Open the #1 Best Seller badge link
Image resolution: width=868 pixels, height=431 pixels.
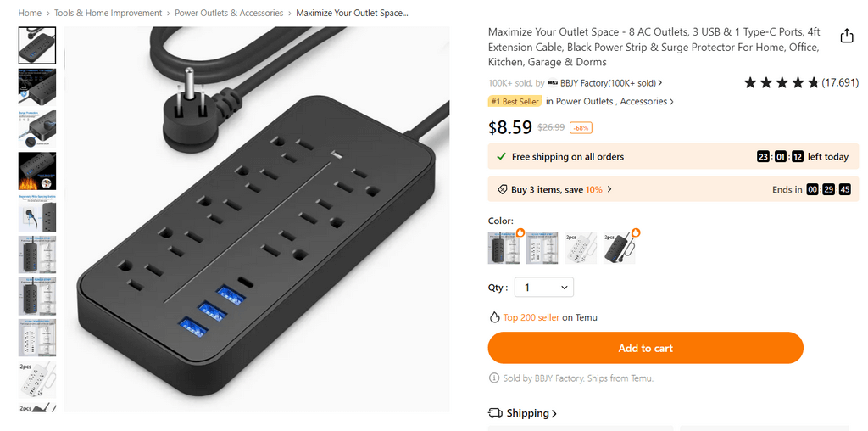click(515, 101)
